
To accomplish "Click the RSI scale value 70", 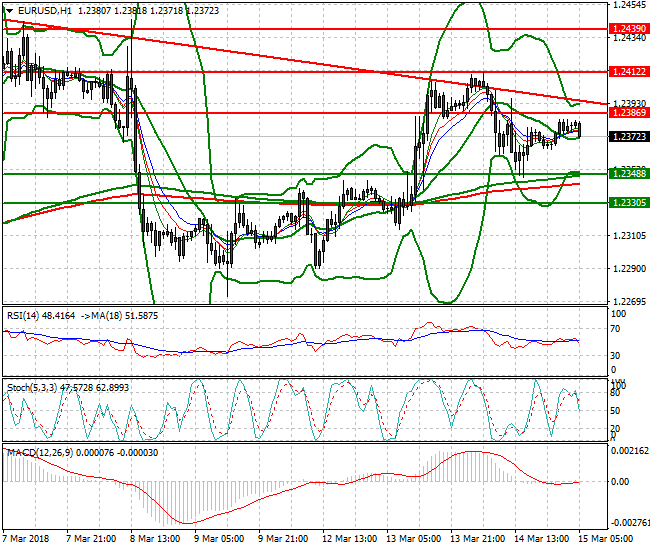I will [616, 329].
